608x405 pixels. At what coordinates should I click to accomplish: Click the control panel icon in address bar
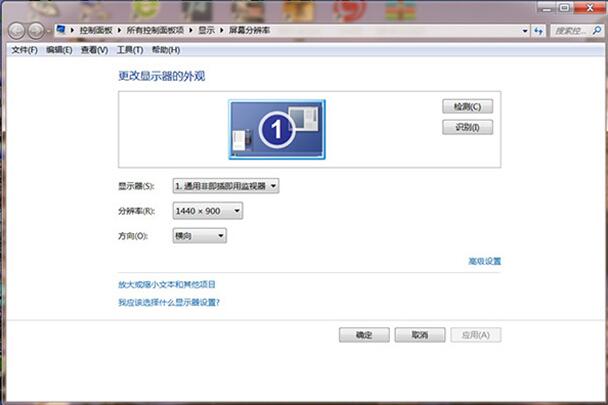61,30
